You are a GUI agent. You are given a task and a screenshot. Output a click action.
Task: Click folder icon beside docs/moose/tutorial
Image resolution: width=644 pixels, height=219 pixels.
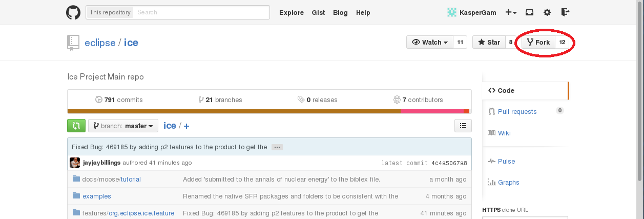click(x=76, y=179)
